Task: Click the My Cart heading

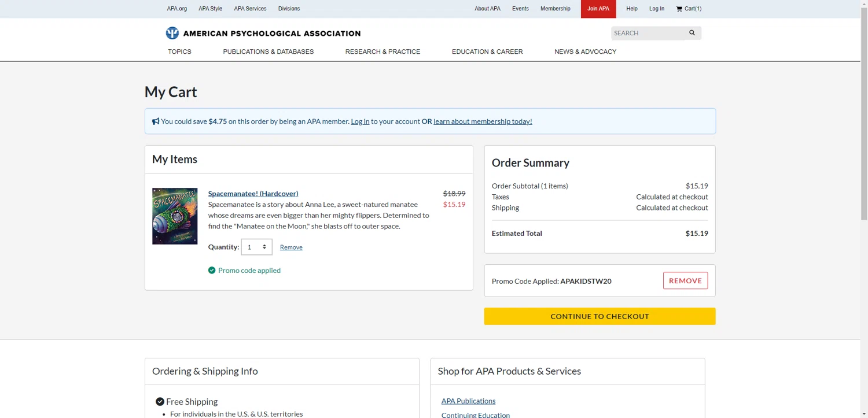Action: 171,92
